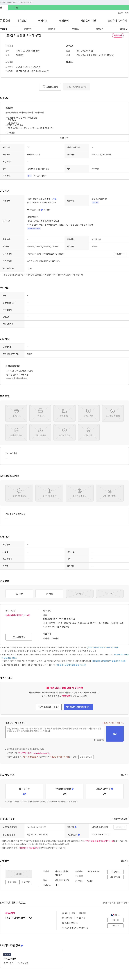Click the 식사제공 welfare icon
The height and width of the screenshot is (980, 129).
[x=89, y=432]
